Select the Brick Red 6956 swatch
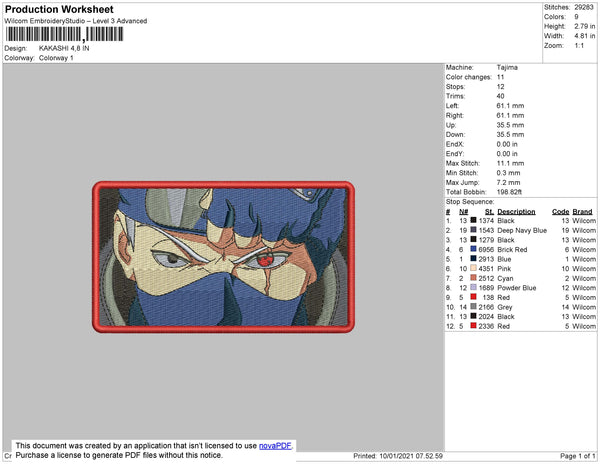Viewport: 600px width, 464px height. point(473,249)
